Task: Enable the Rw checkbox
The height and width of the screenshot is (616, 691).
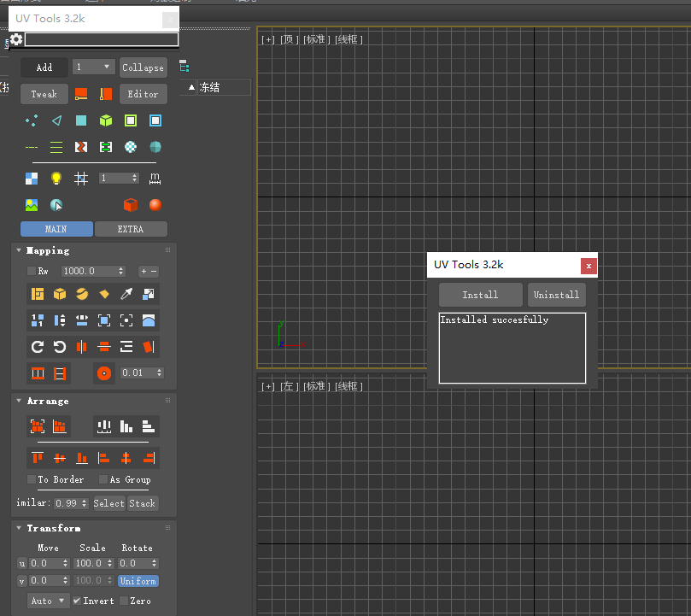Action: click(32, 271)
